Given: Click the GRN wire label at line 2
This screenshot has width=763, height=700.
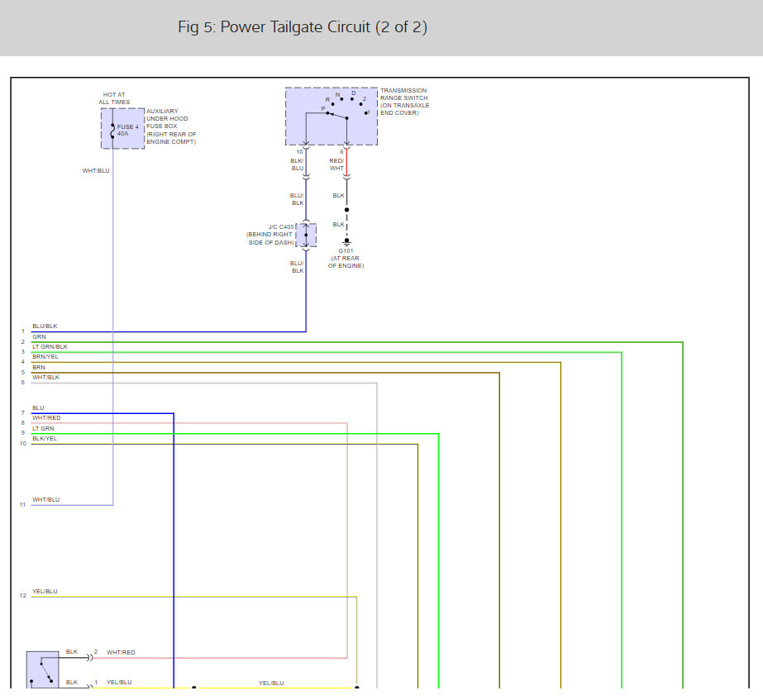Looking at the screenshot, I should pyautogui.click(x=39, y=336).
